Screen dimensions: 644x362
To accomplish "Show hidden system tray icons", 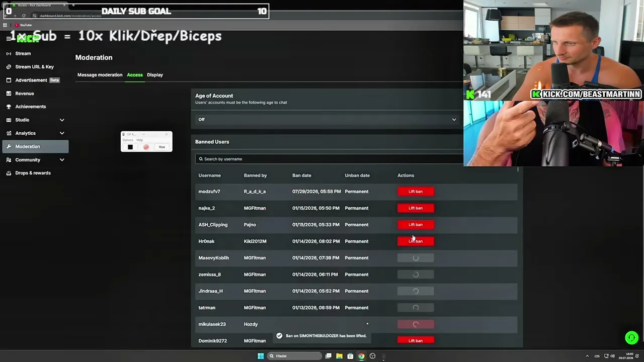I will [x=587, y=356].
